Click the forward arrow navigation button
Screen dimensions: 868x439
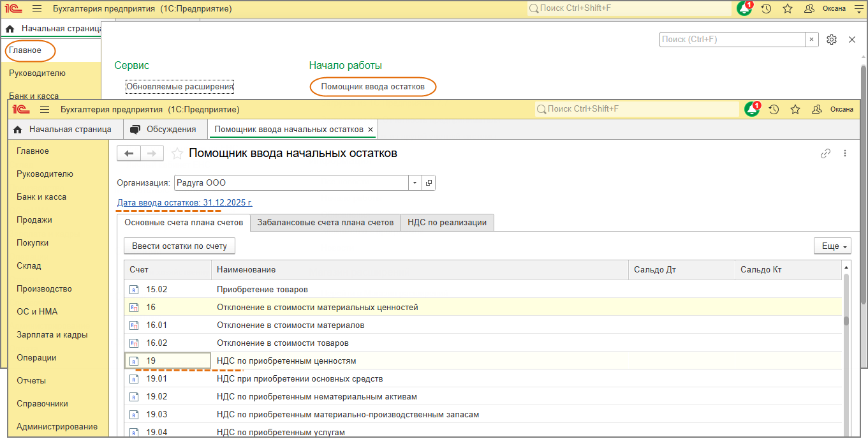pyautogui.click(x=152, y=153)
